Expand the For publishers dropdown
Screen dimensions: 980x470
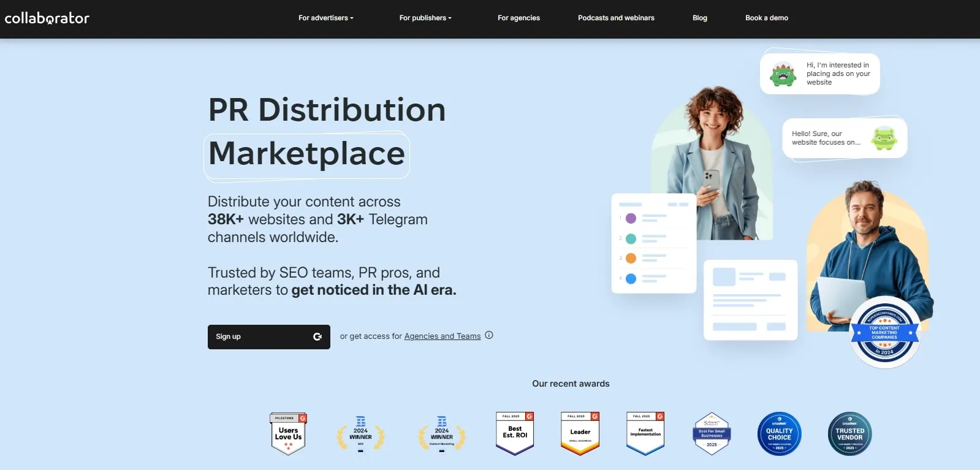[x=425, y=18]
